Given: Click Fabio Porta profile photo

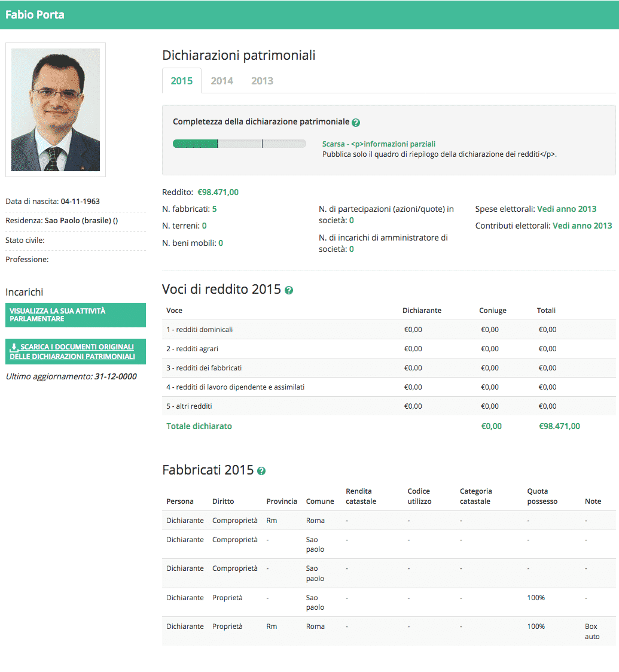Looking at the screenshot, I should coord(56,110).
